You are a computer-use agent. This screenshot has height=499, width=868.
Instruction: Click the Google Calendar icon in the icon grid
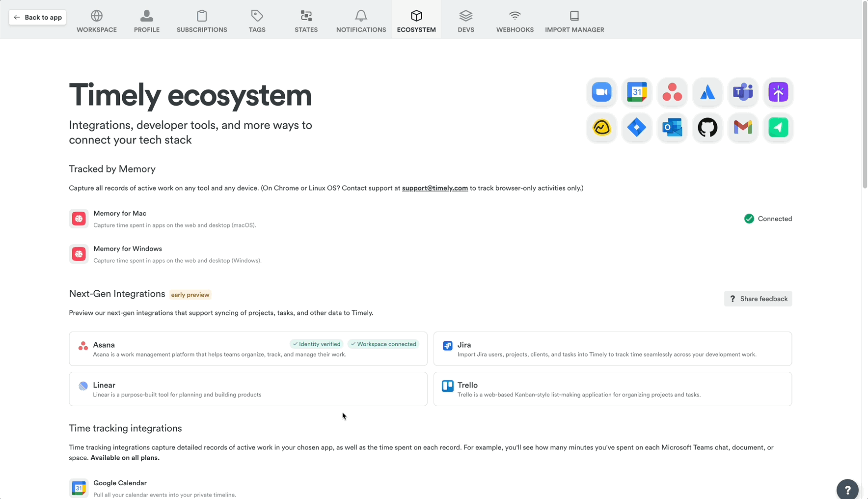637,92
